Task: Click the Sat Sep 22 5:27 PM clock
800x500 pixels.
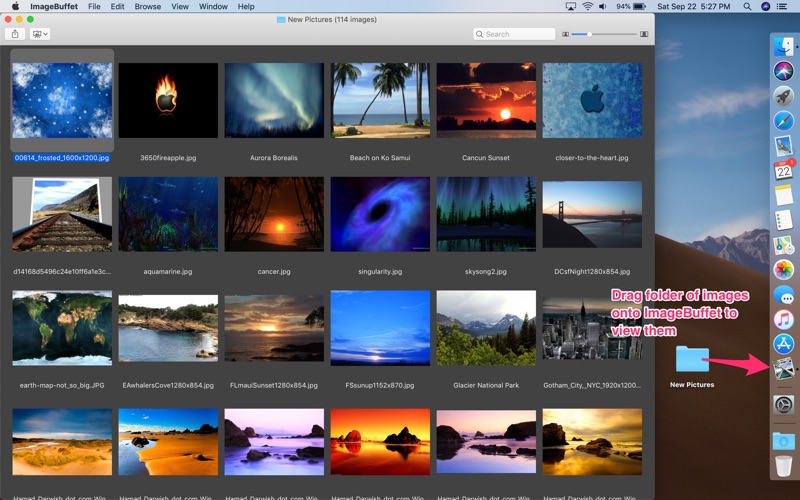Action: tap(693, 7)
